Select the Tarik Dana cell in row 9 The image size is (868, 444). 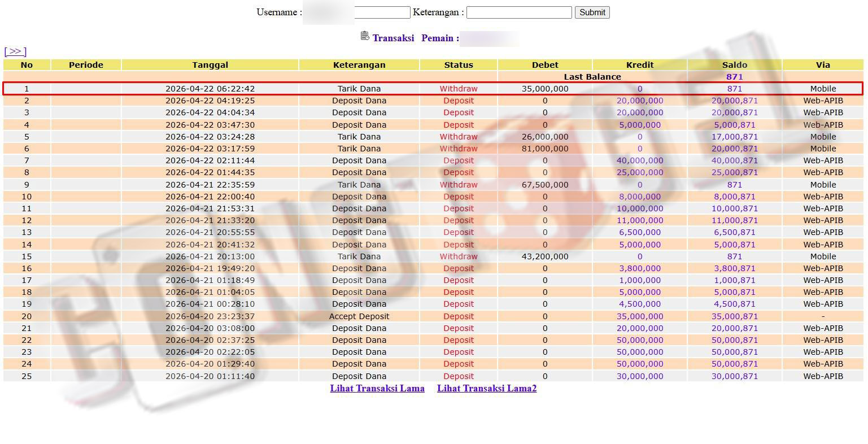point(359,185)
